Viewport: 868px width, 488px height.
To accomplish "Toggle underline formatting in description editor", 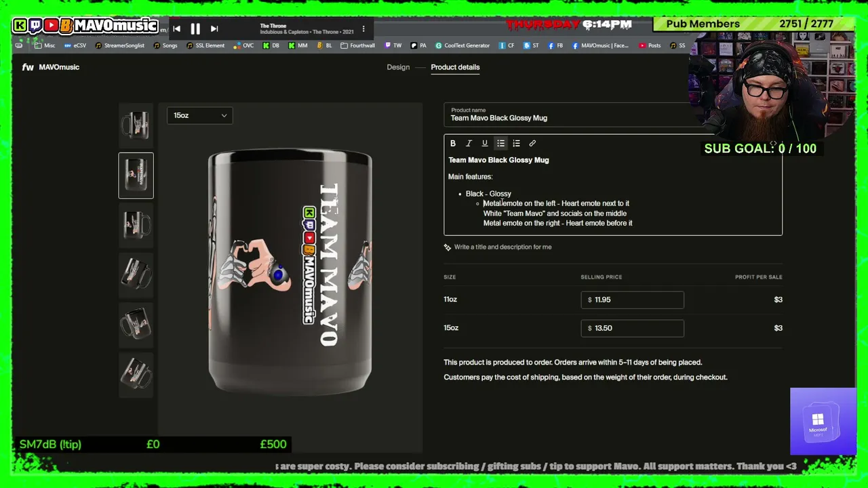I will [x=485, y=144].
